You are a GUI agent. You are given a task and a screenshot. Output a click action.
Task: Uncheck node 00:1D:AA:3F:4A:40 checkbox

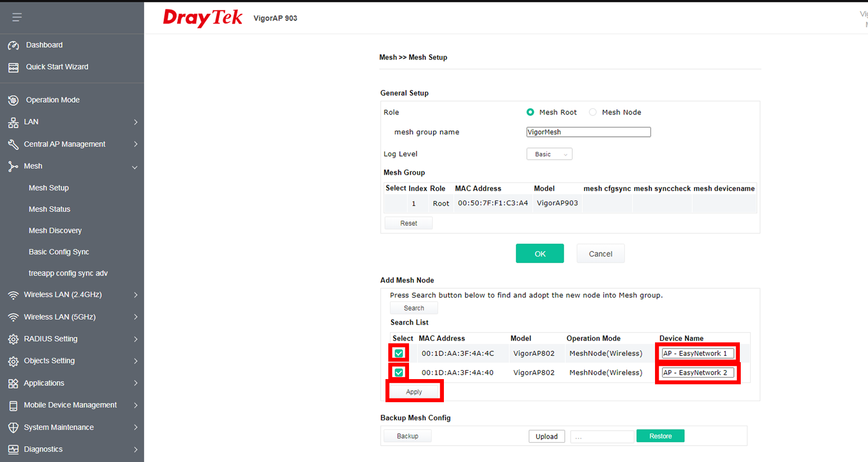(399, 373)
